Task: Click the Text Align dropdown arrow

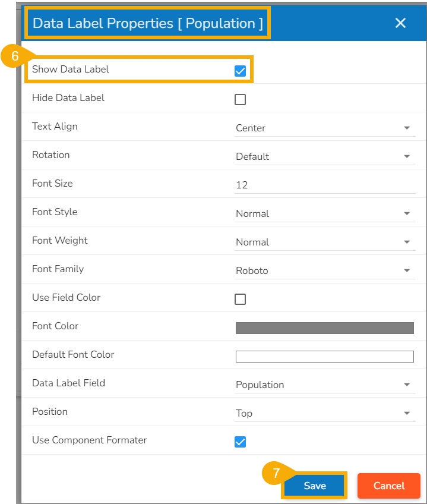Action: (x=407, y=128)
